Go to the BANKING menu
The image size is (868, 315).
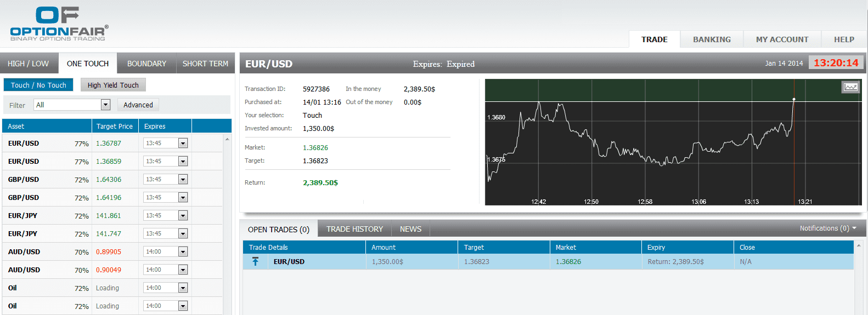(x=712, y=39)
